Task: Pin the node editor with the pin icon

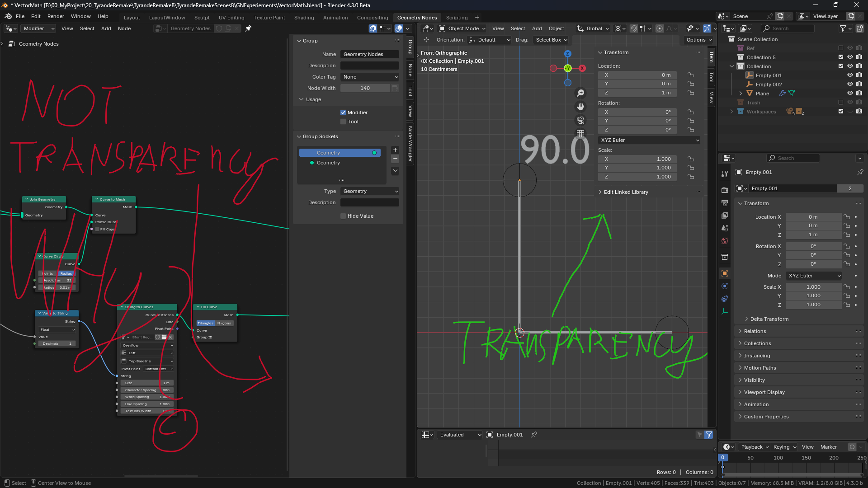Action: coord(248,28)
